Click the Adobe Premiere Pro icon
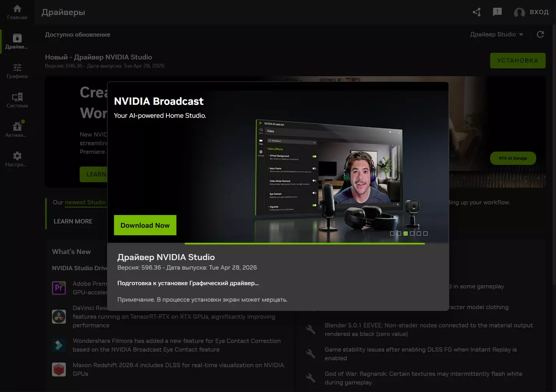Image resolution: width=556 pixels, height=392 pixels. click(59, 288)
